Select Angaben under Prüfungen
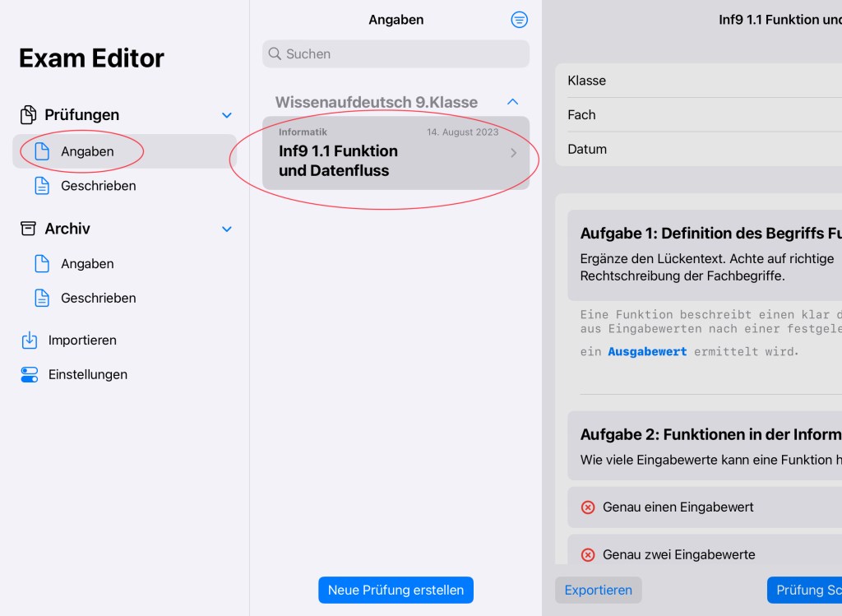 pyautogui.click(x=87, y=151)
